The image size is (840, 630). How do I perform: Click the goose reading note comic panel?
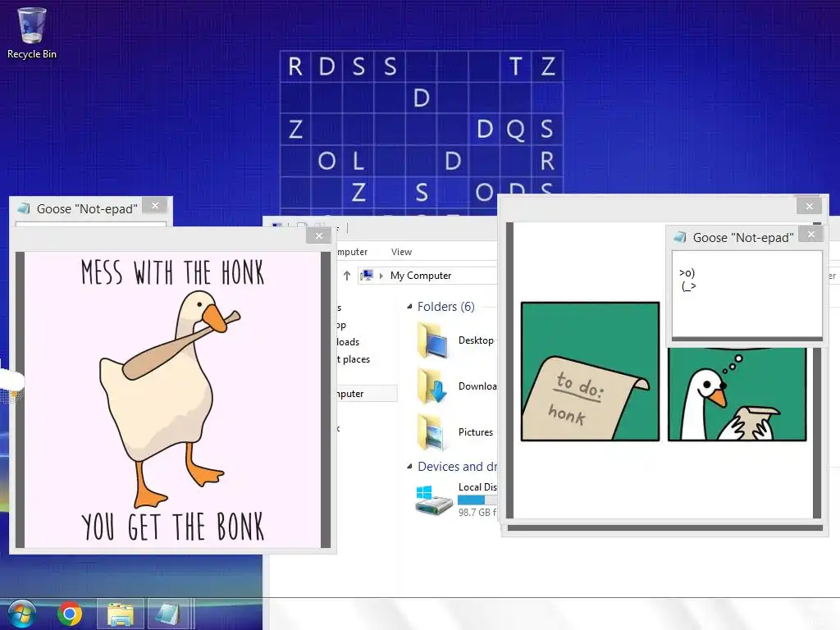point(737,395)
